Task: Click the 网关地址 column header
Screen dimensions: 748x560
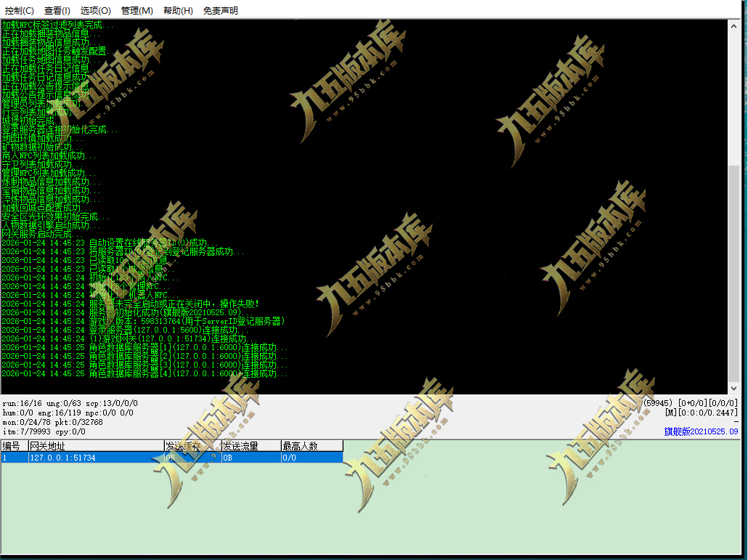Action: point(96,446)
